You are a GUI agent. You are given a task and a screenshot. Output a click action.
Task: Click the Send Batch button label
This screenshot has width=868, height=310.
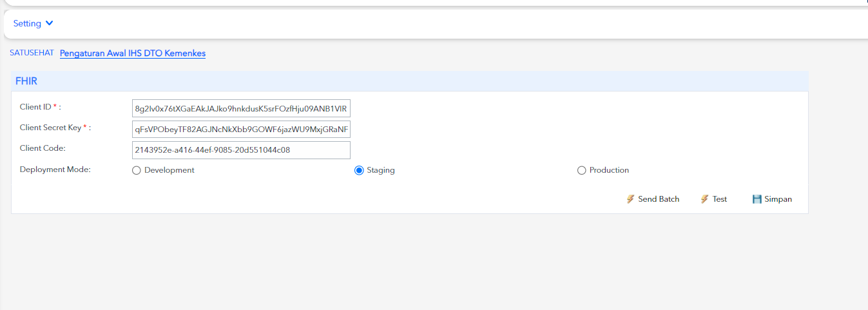tap(659, 199)
